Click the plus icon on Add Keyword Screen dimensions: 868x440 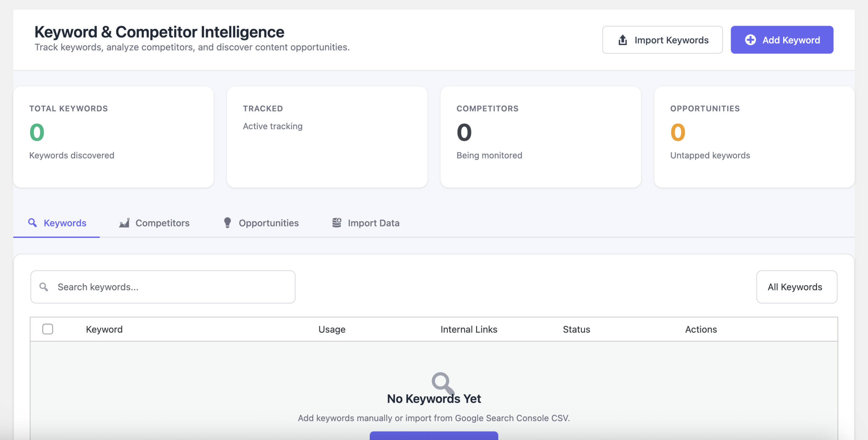750,40
